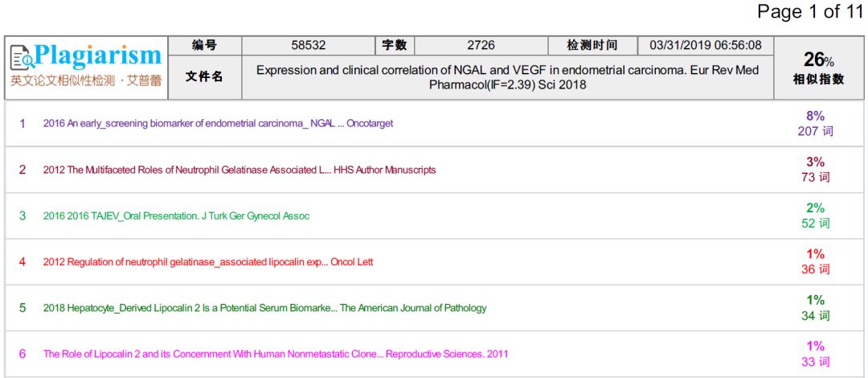Image resolution: width=868 pixels, height=378 pixels.
Task: Click the 2% 52-word match figure
Action: [x=815, y=216]
